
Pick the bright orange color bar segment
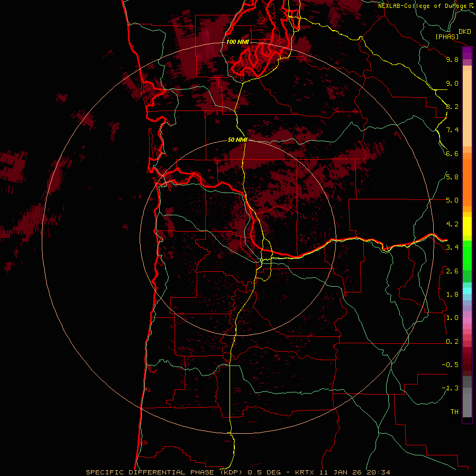click(467, 182)
